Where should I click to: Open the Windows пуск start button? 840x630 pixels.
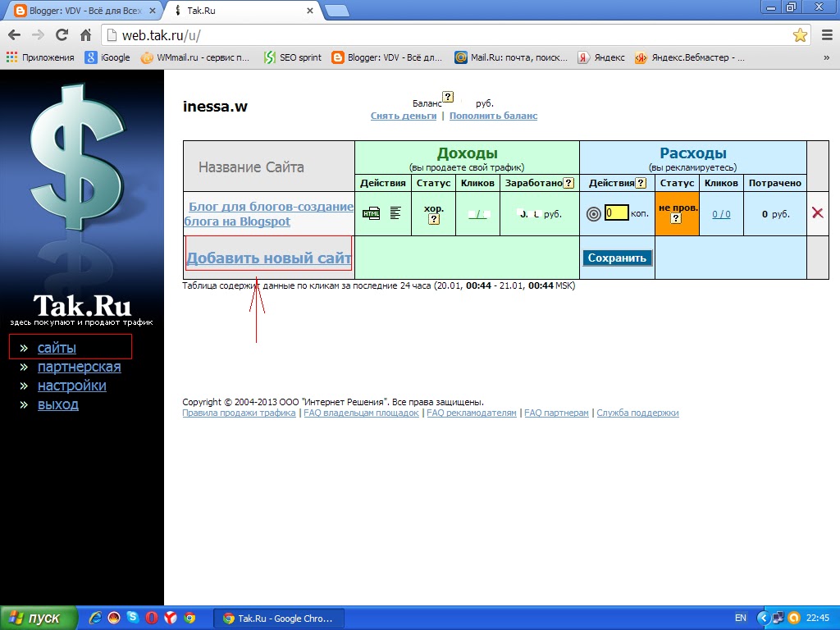click(x=39, y=619)
